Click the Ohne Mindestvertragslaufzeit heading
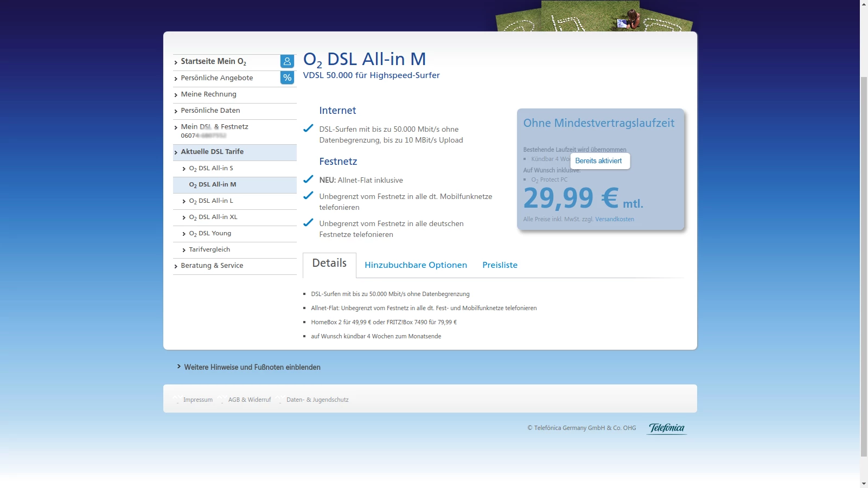Image resolution: width=868 pixels, height=488 pixels. coord(599,123)
